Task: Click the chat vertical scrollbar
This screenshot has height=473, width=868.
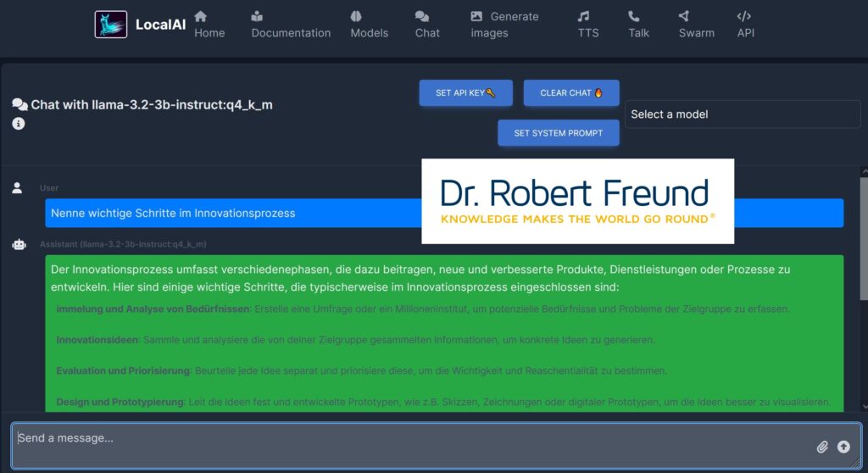Action: coord(863,237)
